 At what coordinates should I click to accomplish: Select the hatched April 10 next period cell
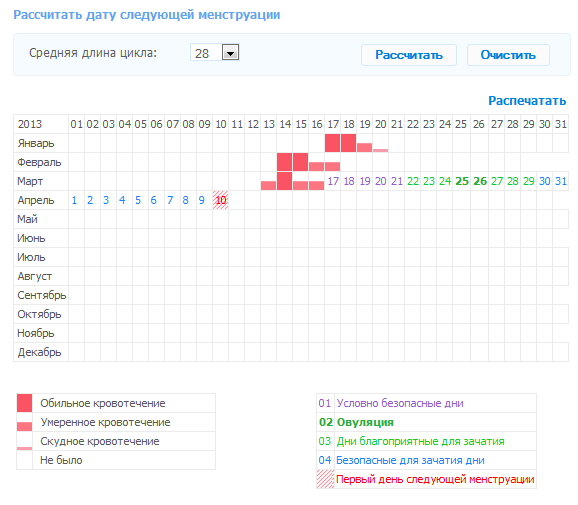point(220,200)
